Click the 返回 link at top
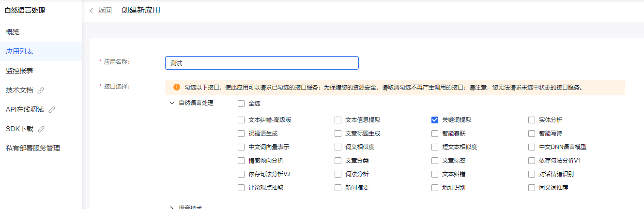The image size is (644, 209). pos(105,11)
